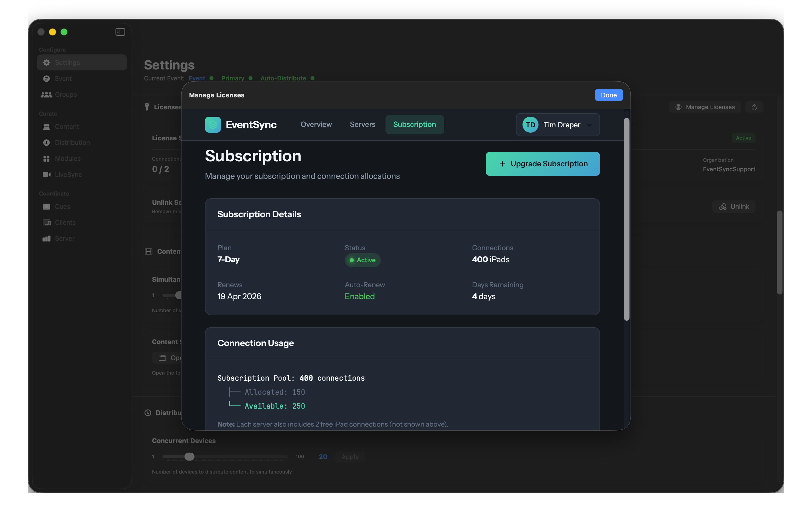The height and width of the screenshot is (530, 812).
Task: Click the refresh licenses icon
Action: pos(754,107)
